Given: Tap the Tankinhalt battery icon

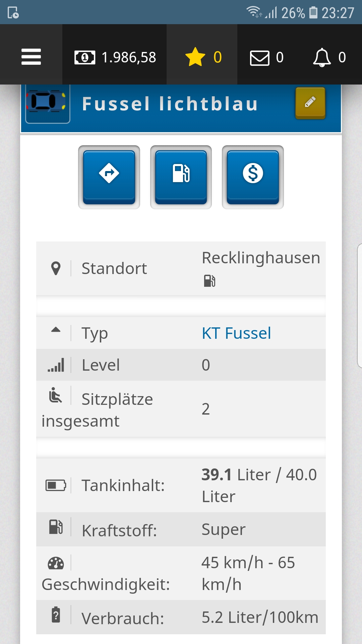Looking at the screenshot, I should pyautogui.click(x=56, y=485).
